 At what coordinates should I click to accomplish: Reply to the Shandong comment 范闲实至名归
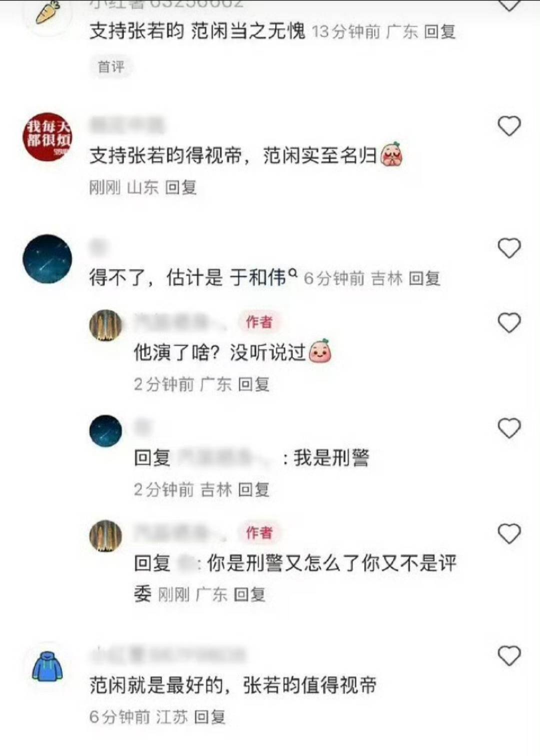tap(181, 187)
